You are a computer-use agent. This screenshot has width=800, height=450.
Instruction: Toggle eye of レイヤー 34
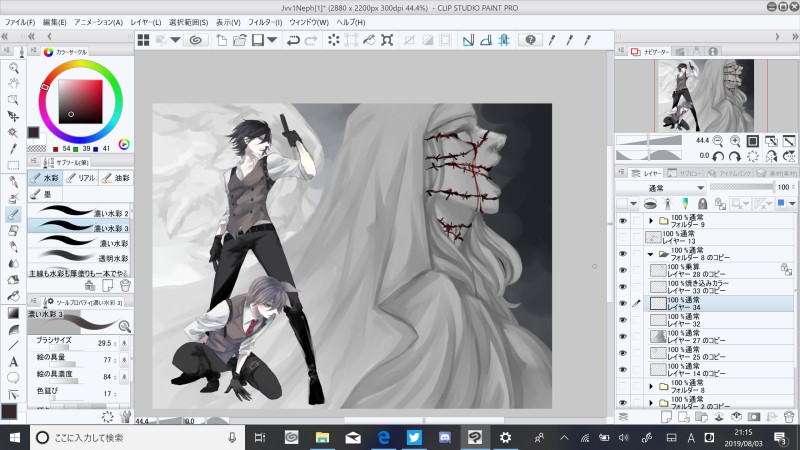tap(622, 304)
